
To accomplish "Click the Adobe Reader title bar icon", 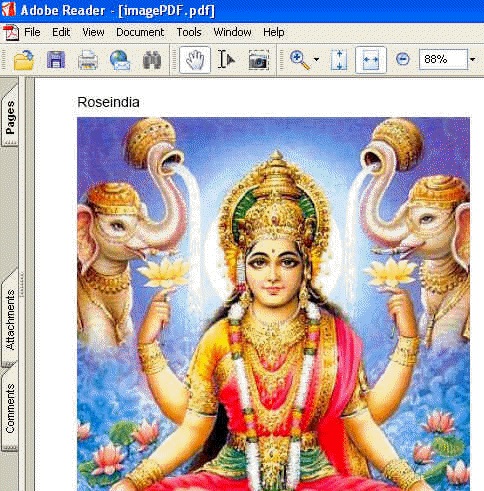I will click(x=8, y=9).
